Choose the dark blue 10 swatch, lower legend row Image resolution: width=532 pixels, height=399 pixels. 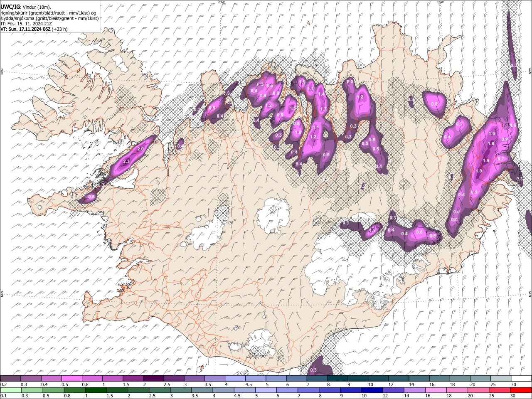tap(372, 390)
